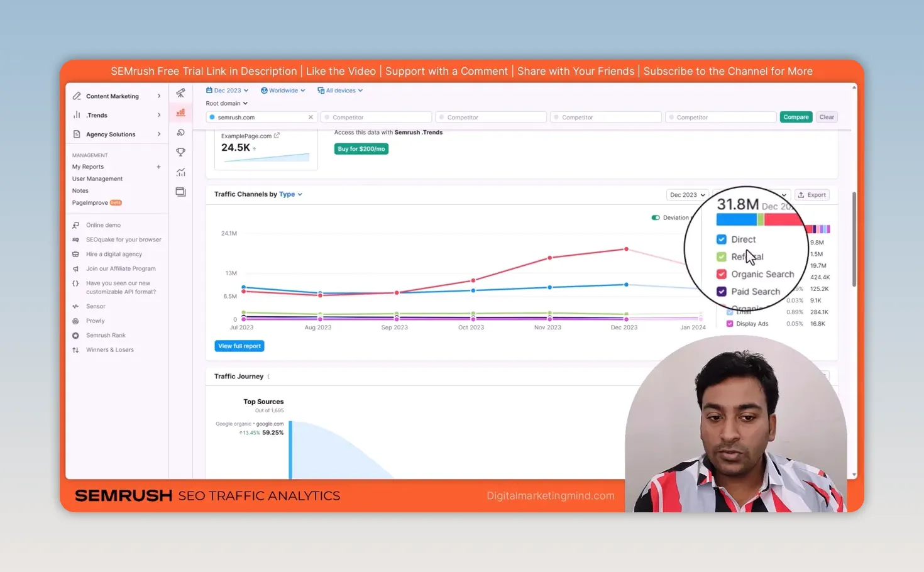Click the globe icon beside Worldwide

point(264,91)
